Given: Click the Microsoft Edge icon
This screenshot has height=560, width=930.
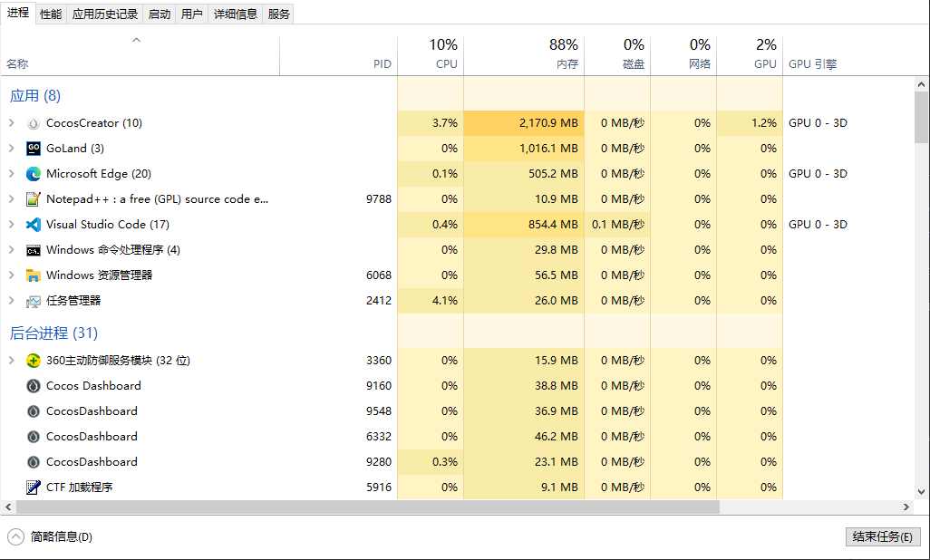Looking at the screenshot, I should (34, 174).
